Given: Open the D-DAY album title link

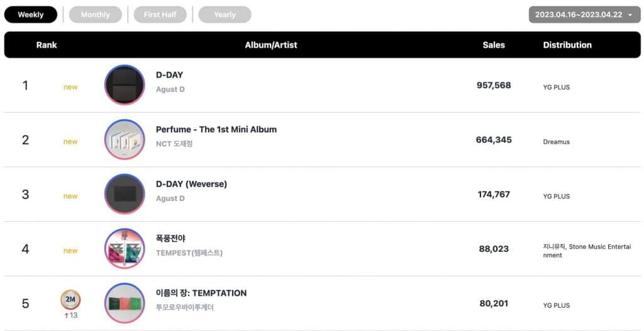Looking at the screenshot, I should [169, 75].
